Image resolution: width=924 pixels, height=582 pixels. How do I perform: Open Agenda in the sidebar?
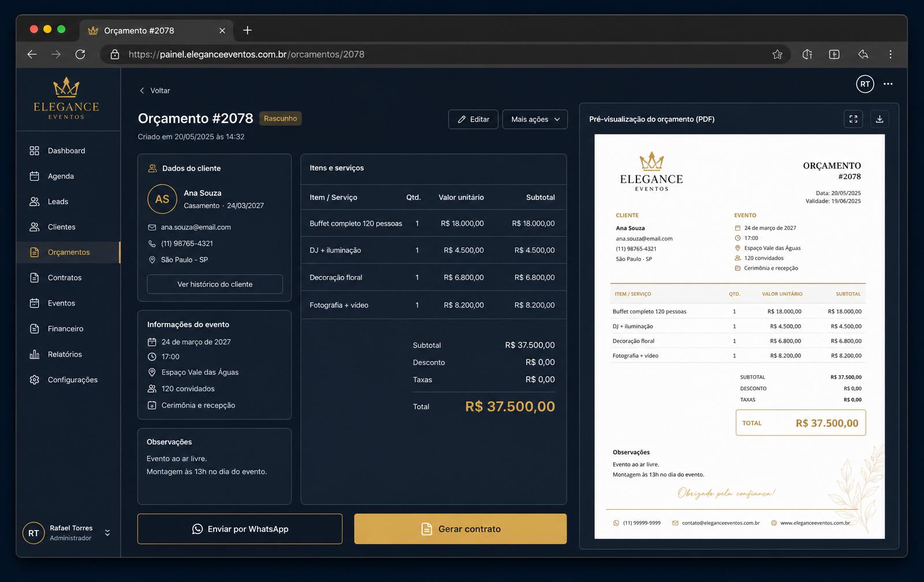click(x=68, y=176)
